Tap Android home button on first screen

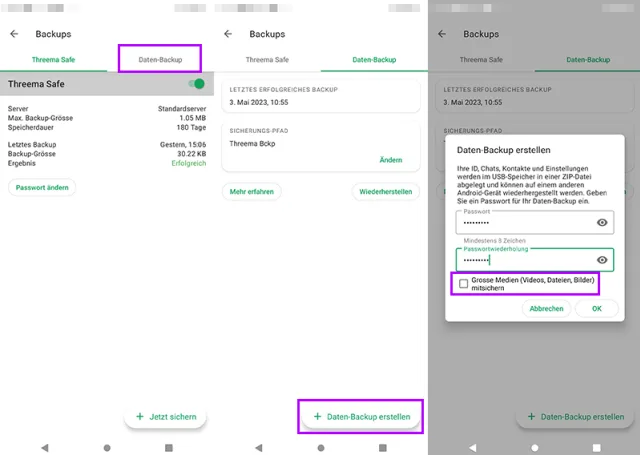[x=107, y=448]
